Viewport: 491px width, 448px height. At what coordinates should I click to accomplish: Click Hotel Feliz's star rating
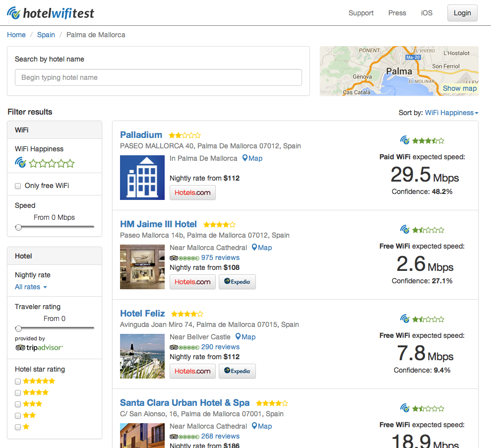(187, 314)
